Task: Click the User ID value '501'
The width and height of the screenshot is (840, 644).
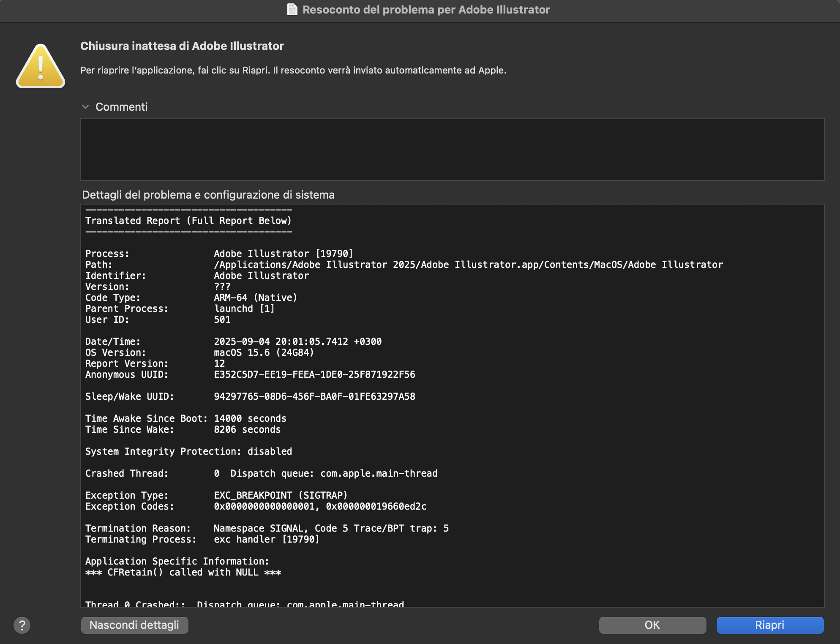Action: (x=222, y=319)
